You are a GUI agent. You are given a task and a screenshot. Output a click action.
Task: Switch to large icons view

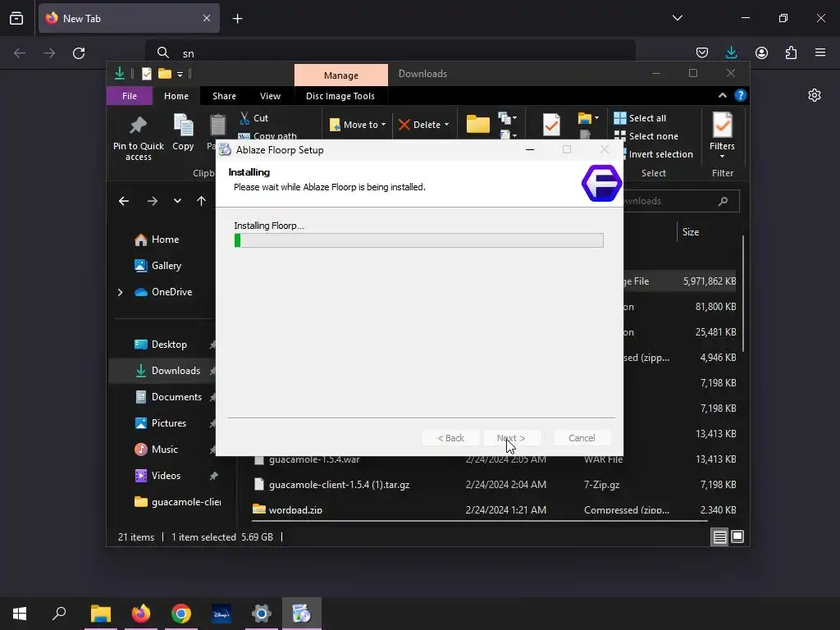pos(737,536)
